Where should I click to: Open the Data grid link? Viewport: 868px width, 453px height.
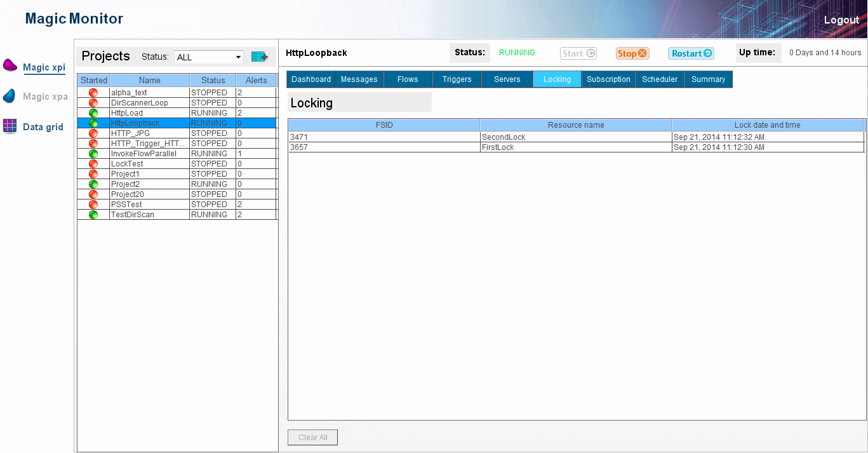(x=43, y=127)
